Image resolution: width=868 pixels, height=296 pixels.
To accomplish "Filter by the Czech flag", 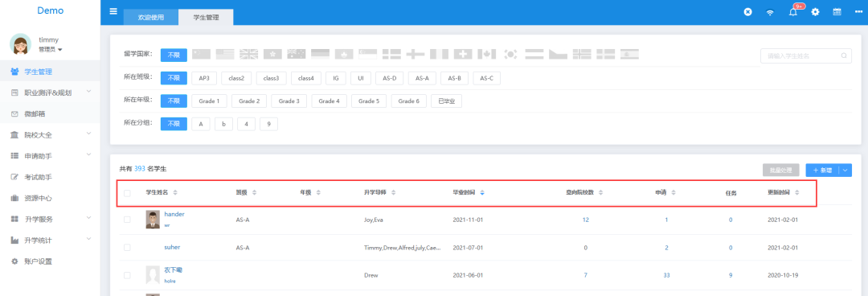I will tap(558, 55).
